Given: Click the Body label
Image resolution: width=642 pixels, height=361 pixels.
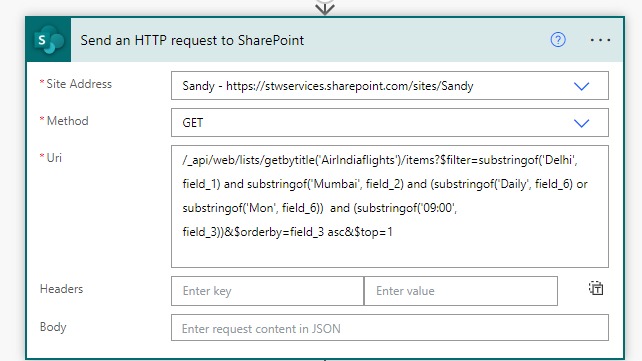Looking at the screenshot, I should 53,327.
